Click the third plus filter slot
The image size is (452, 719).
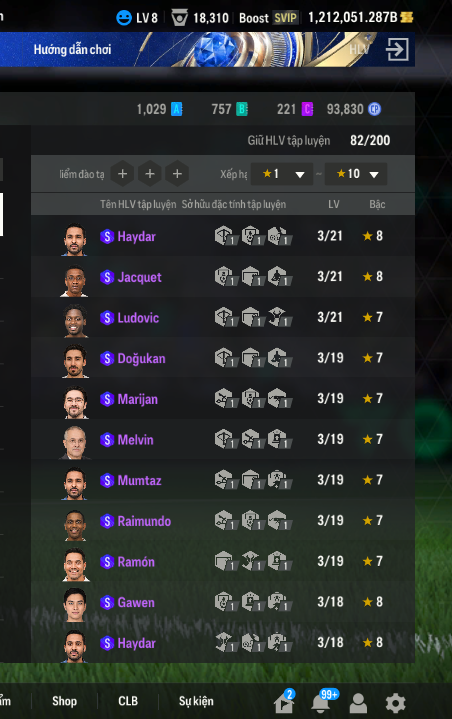(177, 174)
